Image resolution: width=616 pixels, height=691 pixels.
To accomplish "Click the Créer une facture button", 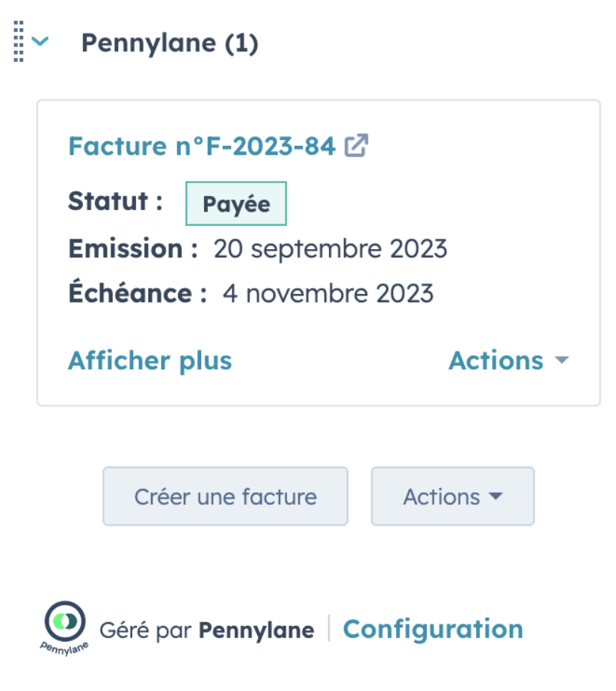I will point(226,497).
